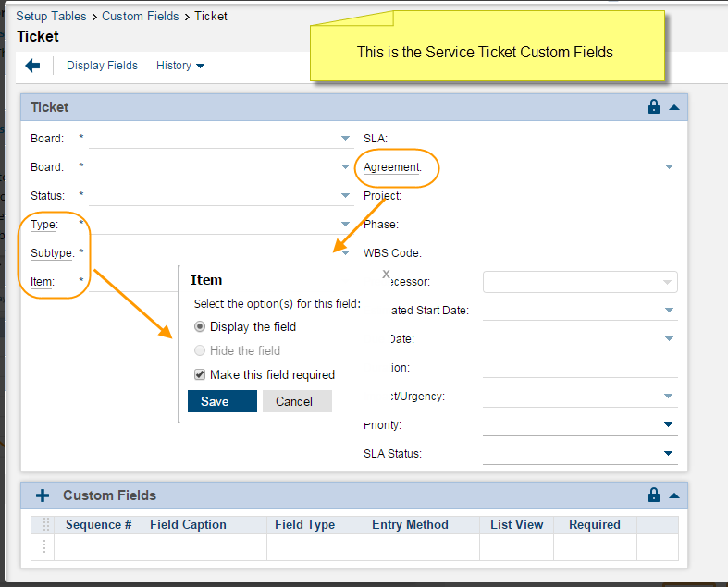
Task: Click the lock icon in Ticket header
Action: tap(654, 107)
